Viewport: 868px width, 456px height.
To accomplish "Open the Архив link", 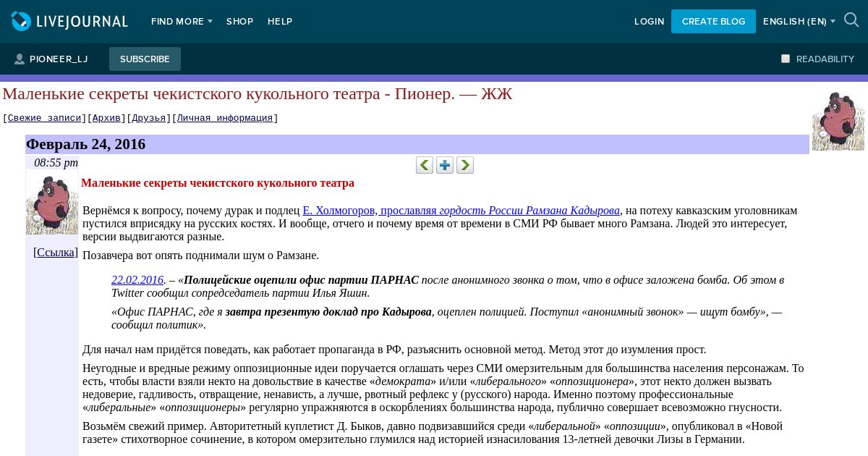I will pos(106,118).
